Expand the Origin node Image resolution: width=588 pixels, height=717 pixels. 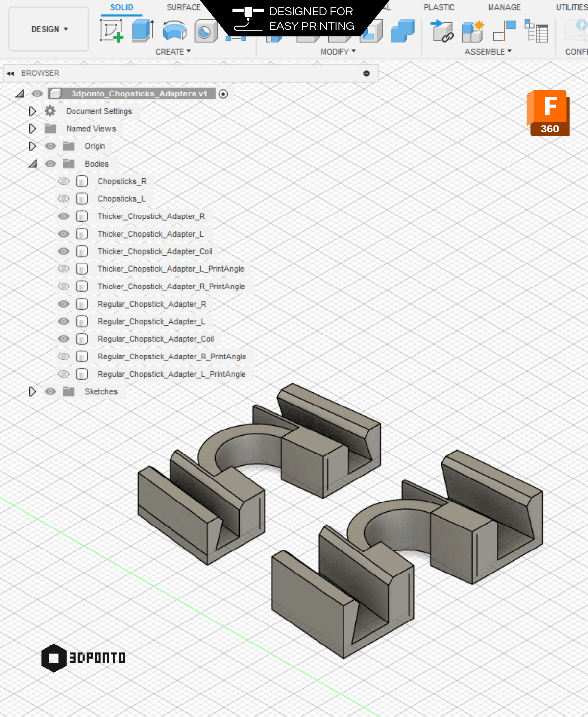(x=32, y=146)
